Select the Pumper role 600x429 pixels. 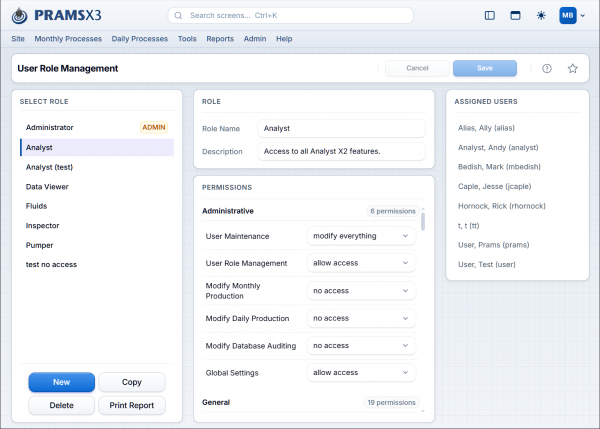97,245
